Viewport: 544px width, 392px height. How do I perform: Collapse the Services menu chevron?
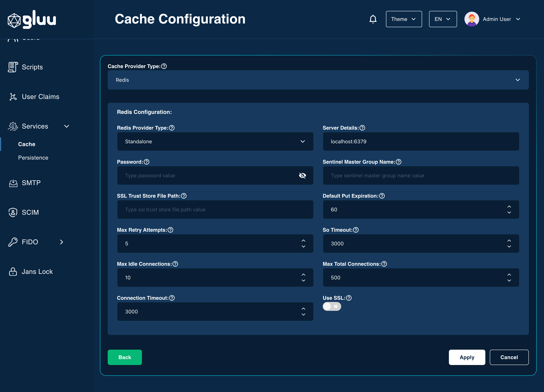click(67, 126)
